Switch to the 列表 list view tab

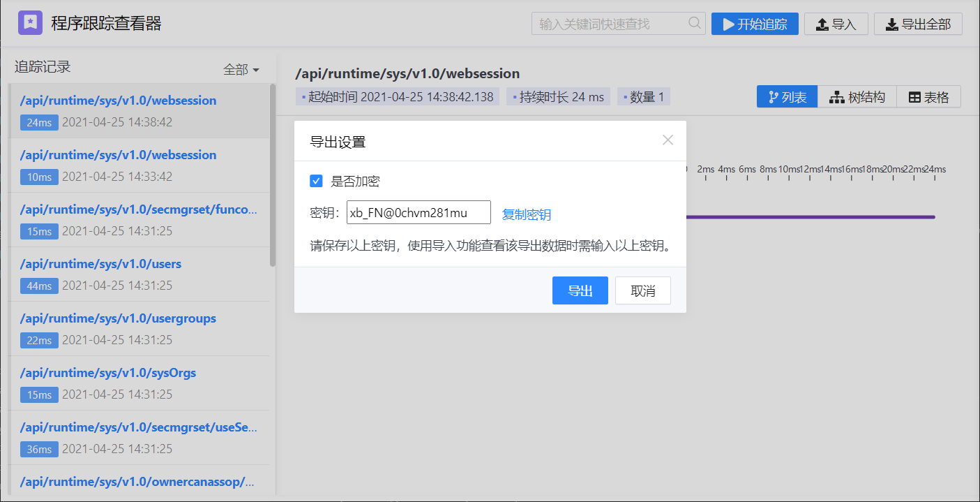(787, 97)
